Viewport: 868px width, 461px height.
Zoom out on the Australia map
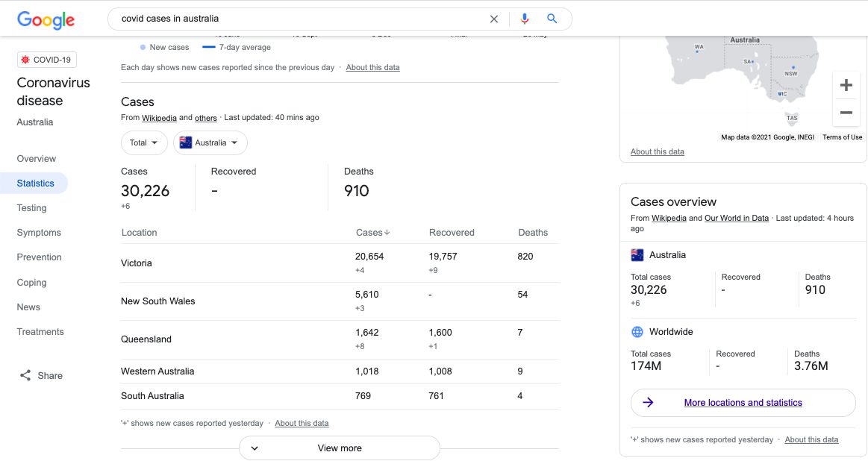(x=846, y=113)
